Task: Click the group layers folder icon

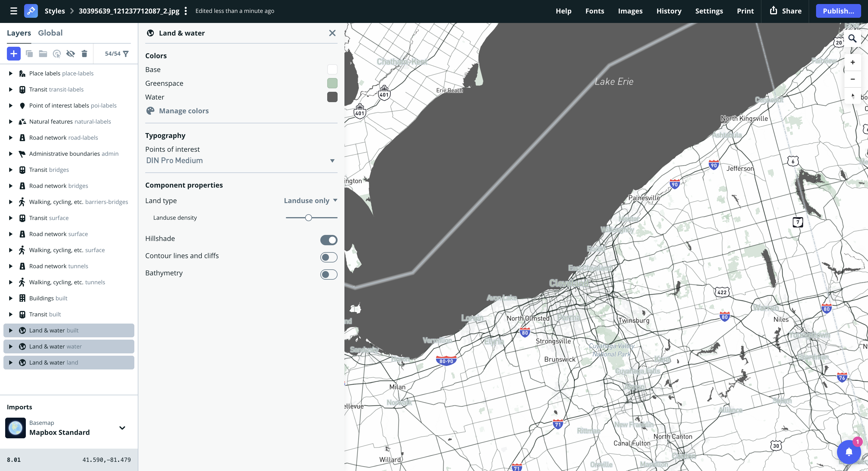Action: pyautogui.click(x=43, y=54)
